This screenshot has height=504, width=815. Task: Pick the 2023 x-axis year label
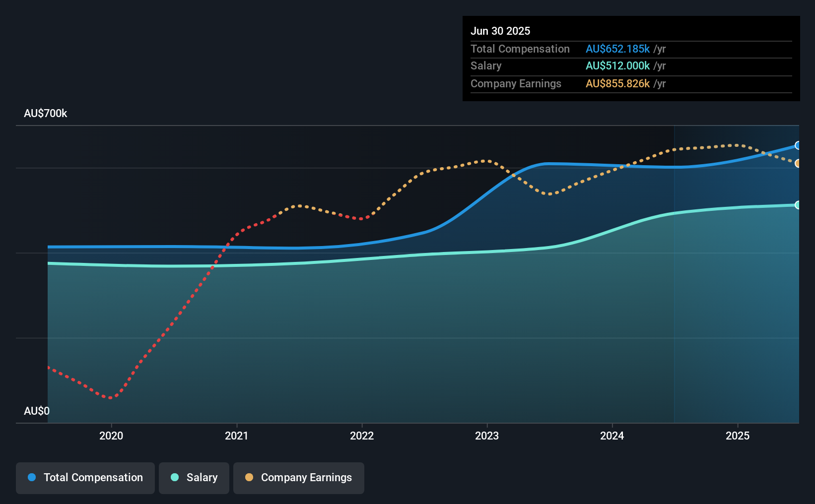487,436
